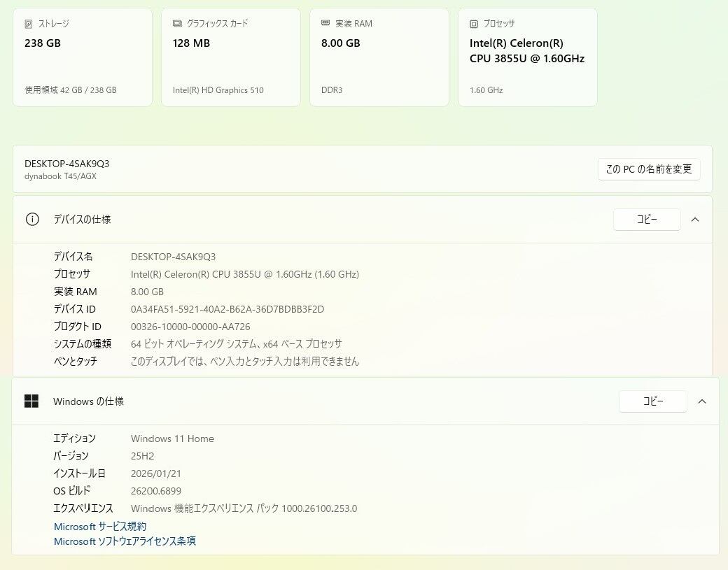The width and height of the screenshot is (728, 570).
Task: Click the install date 2026/01/21
Action: [x=155, y=473]
